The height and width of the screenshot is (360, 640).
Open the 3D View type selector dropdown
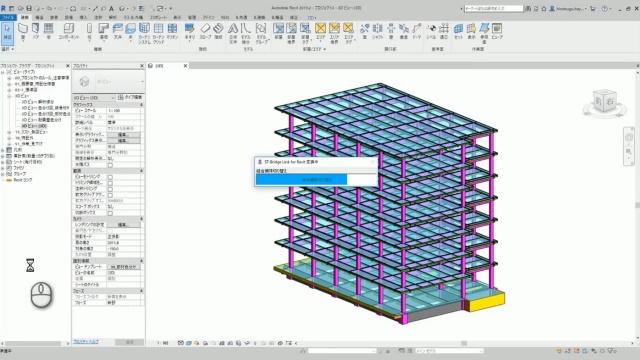(x=94, y=98)
